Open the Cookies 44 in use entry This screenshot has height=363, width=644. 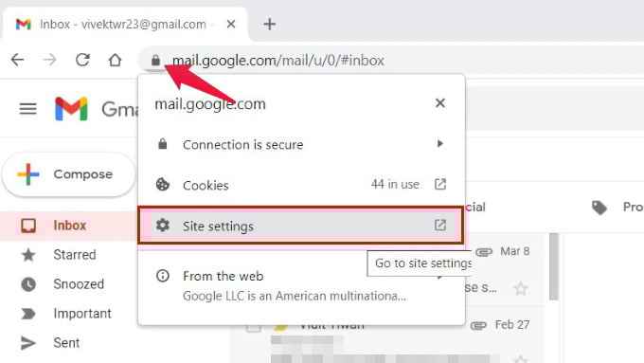[x=301, y=185]
